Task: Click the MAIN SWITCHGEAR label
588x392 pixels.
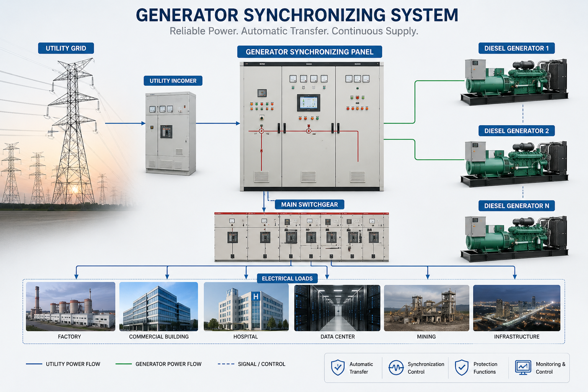Action: pos(310,204)
